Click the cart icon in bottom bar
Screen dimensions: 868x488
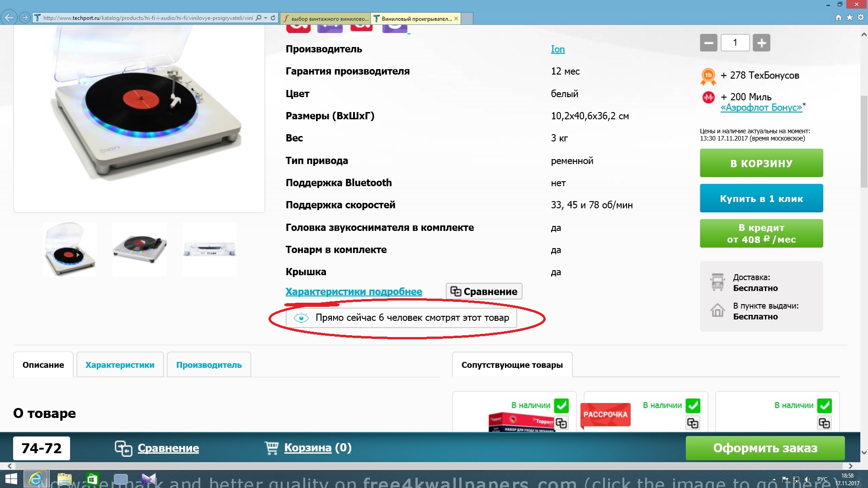point(272,448)
